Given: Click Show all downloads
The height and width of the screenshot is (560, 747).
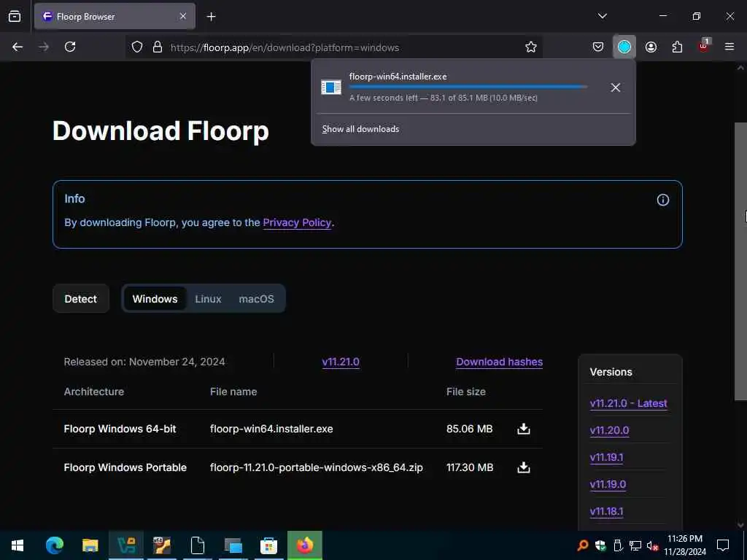Looking at the screenshot, I should [360, 129].
